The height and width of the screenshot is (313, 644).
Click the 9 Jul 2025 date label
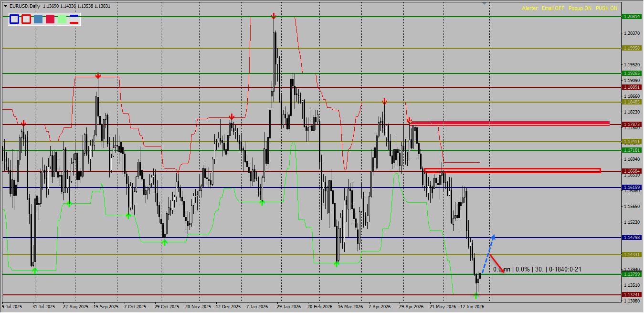point(12,307)
